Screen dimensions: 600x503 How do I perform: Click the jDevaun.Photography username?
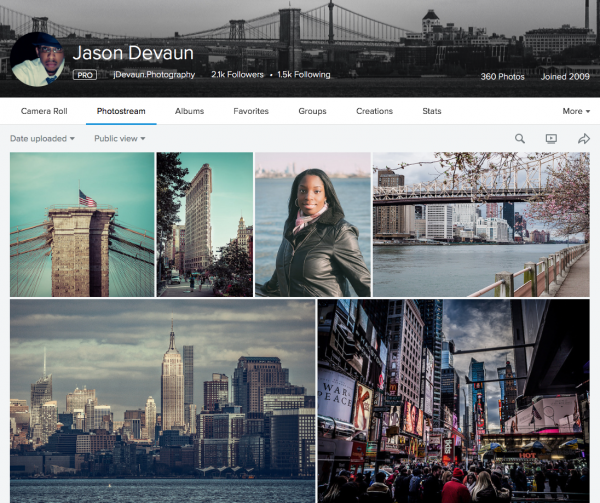pos(154,75)
